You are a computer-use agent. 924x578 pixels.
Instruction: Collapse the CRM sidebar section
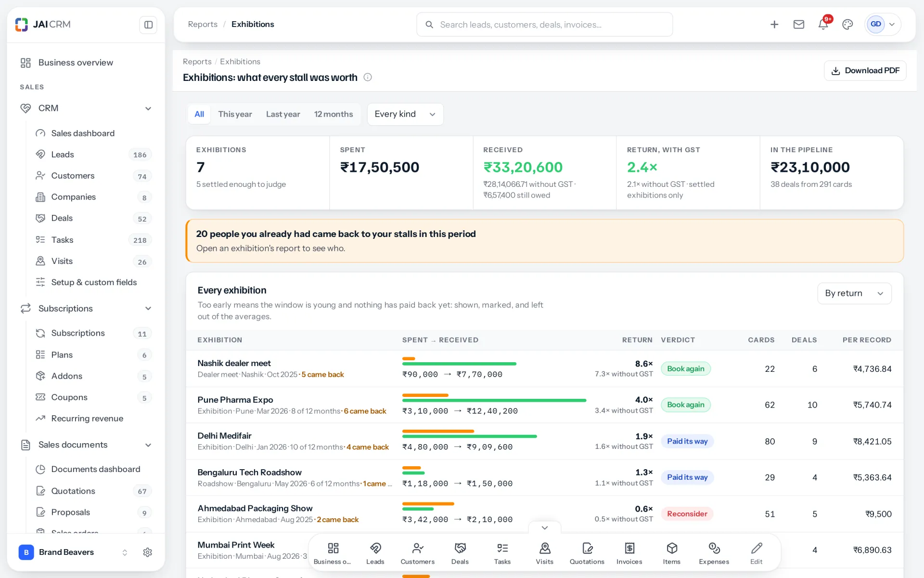(x=148, y=108)
